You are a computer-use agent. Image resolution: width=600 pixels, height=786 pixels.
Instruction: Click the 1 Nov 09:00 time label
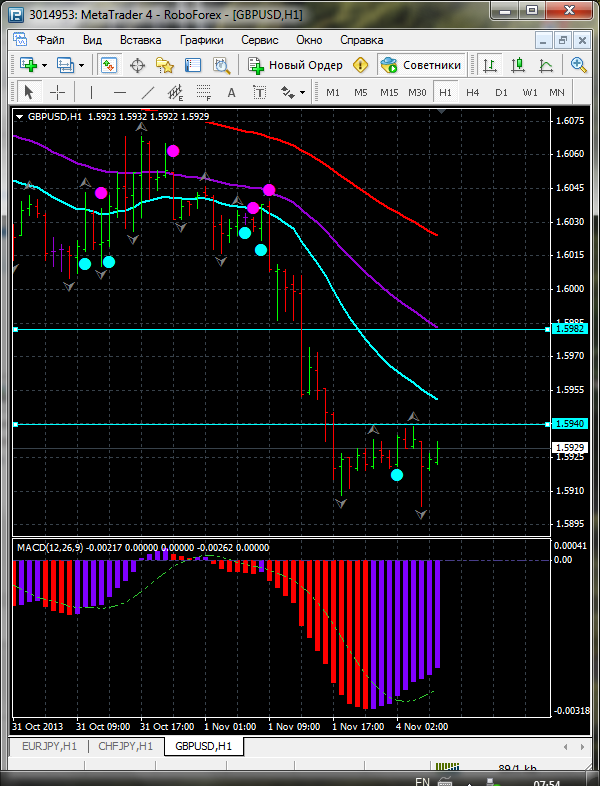[294, 726]
